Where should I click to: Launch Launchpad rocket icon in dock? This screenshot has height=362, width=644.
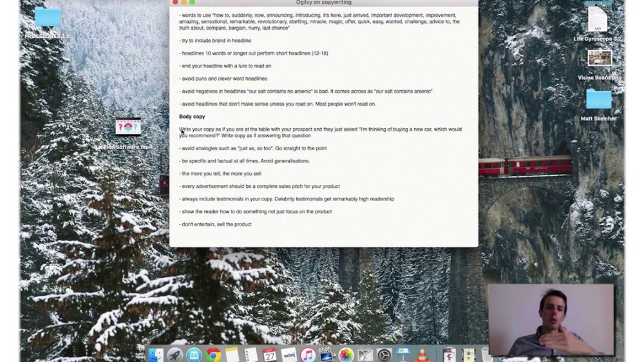(175, 355)
